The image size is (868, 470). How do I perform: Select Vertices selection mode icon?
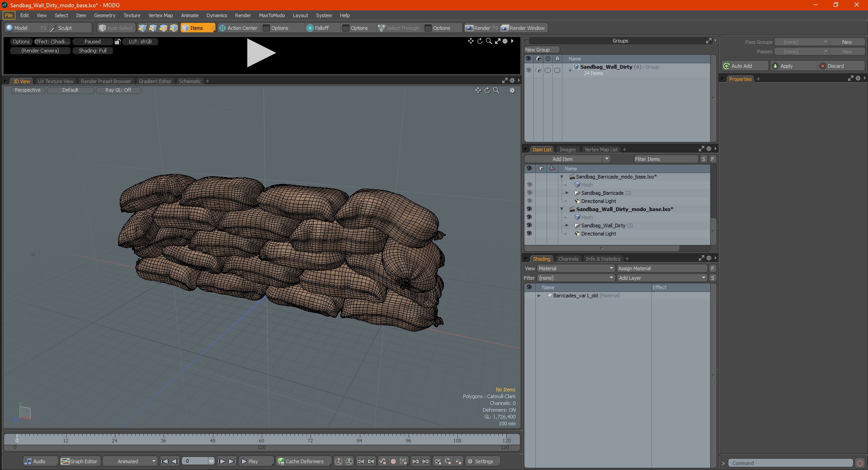[x=142, y=28]
